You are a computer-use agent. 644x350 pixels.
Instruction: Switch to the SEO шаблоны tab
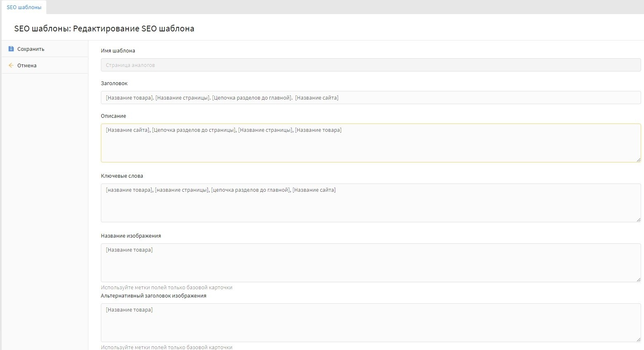pyautogui.click(x=24, y=7)
